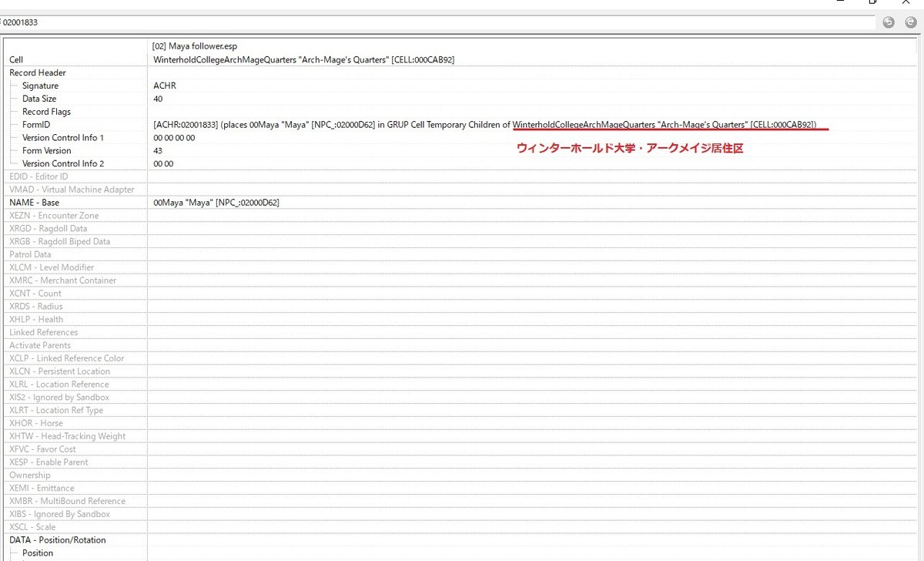Screen dimensions: 924x561
Task: Click the ACHR signature value
Action: pyautogui.click(x=165, y=86)
